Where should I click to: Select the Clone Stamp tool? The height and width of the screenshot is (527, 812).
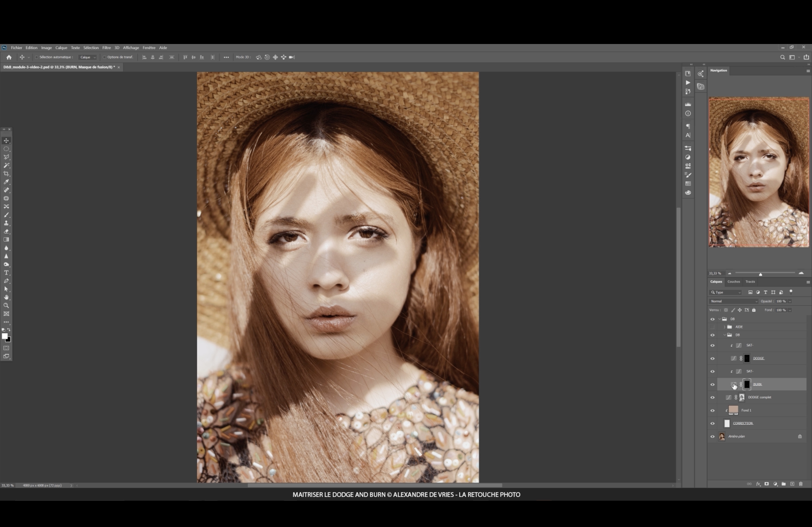[6, 223]
